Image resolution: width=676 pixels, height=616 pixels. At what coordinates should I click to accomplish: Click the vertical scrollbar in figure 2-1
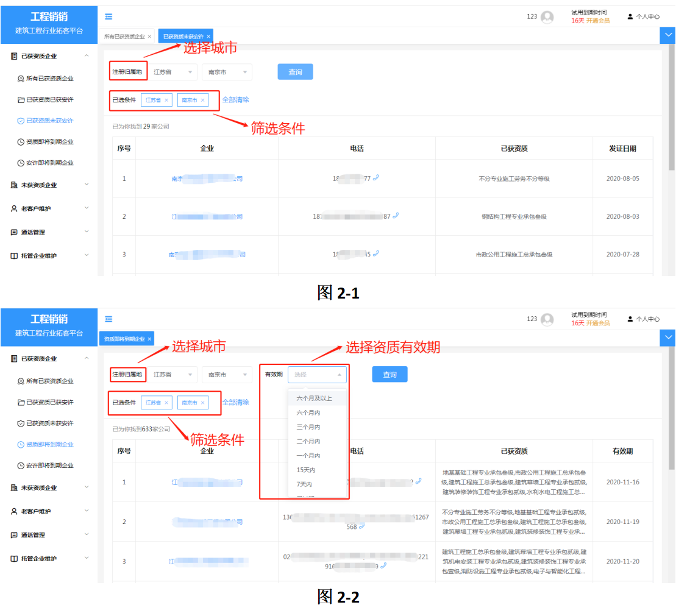[x=672, y=108]
